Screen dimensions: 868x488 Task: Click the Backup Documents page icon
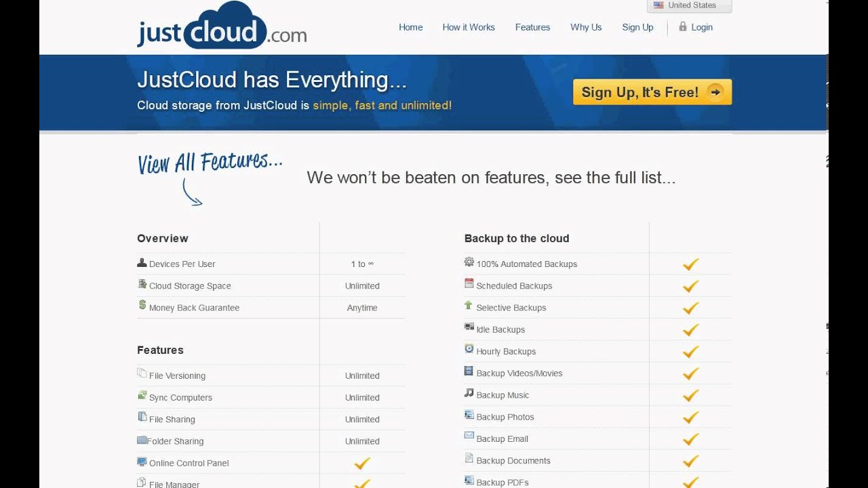coord(469,458)
